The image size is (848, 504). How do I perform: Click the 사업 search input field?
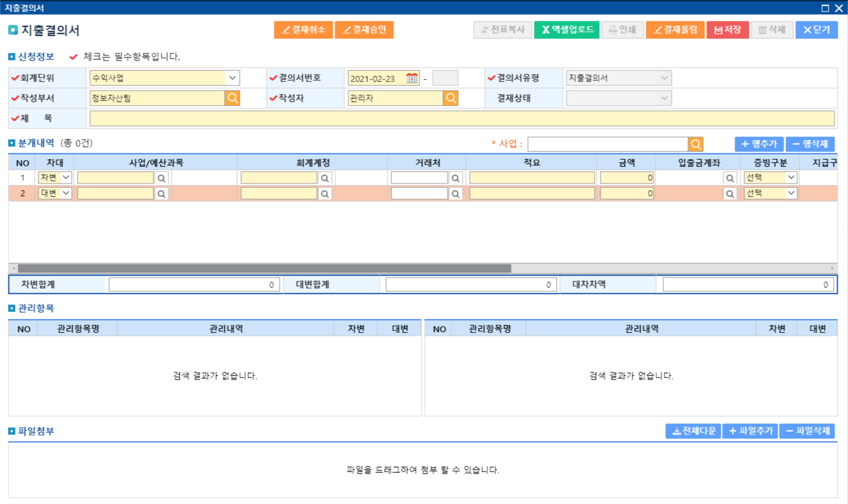point(608,144)
